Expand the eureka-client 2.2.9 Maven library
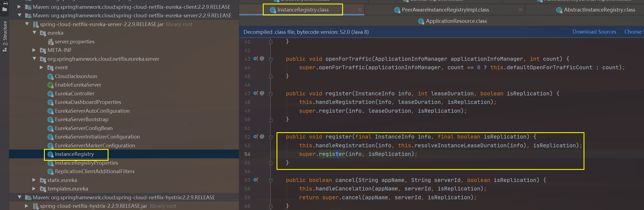Screen dimensions: 644x210 click(19, 7)
